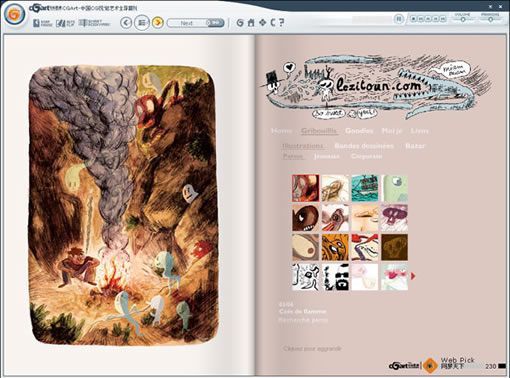Stop the audio with the stop button
The width and height of the screenshot is (510, 378).
pyautogui.click(x=413, y=19)
